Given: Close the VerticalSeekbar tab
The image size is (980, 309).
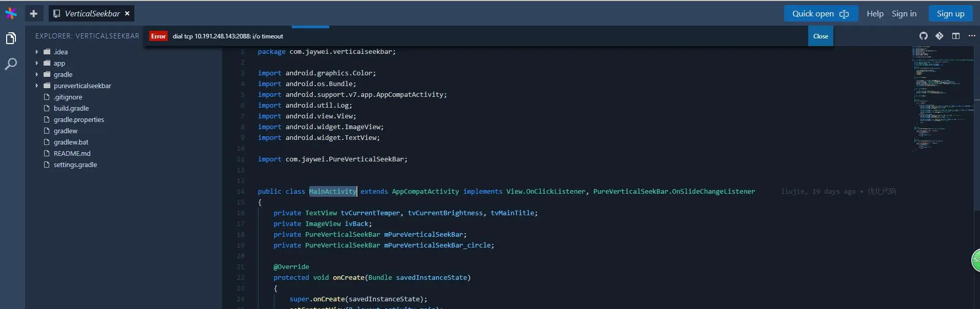Looking at the screenshot, I should pos(127,13).
